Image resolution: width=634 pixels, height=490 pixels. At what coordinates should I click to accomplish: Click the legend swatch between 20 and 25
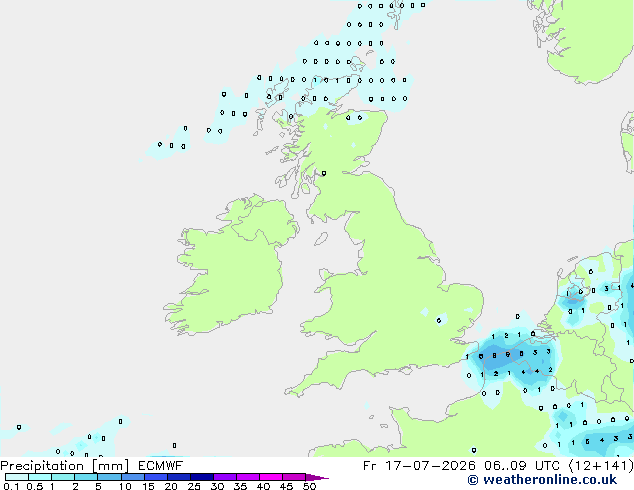[179, 477]
